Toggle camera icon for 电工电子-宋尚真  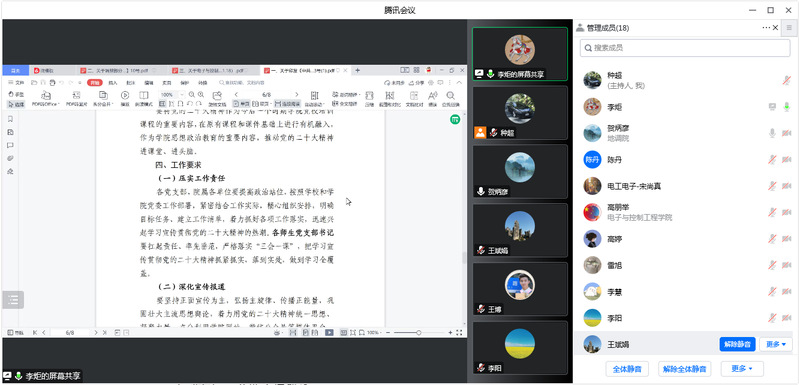787,186
